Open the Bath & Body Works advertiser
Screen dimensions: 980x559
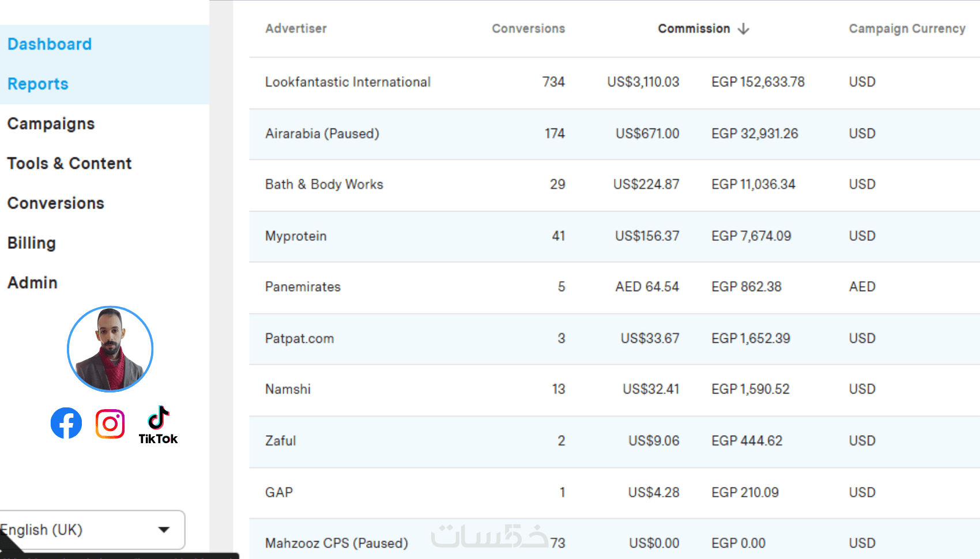click(x=324, y=184)
